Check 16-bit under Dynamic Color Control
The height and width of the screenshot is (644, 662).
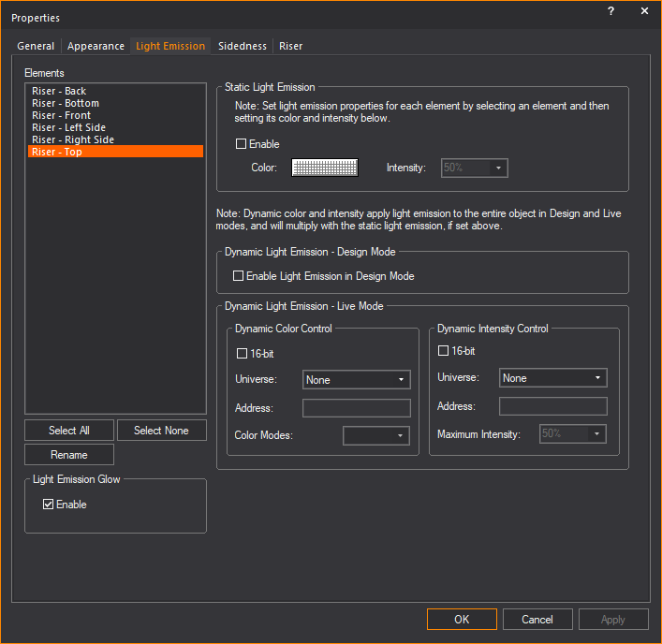tap(243, 354)
